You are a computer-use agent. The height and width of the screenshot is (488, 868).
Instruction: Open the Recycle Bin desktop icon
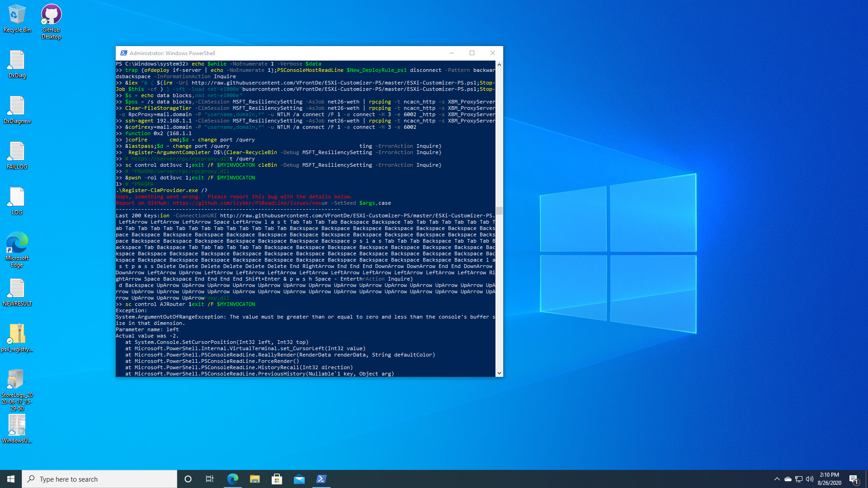click(x=17, y=19)
